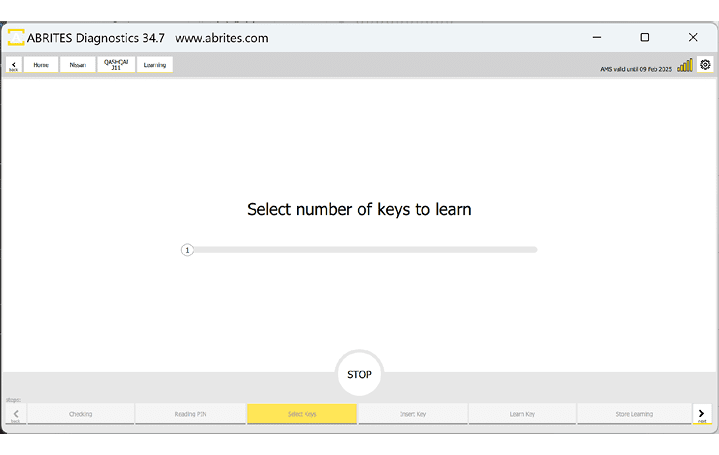Go to next step with right arrow

click(x=703, y=414)
